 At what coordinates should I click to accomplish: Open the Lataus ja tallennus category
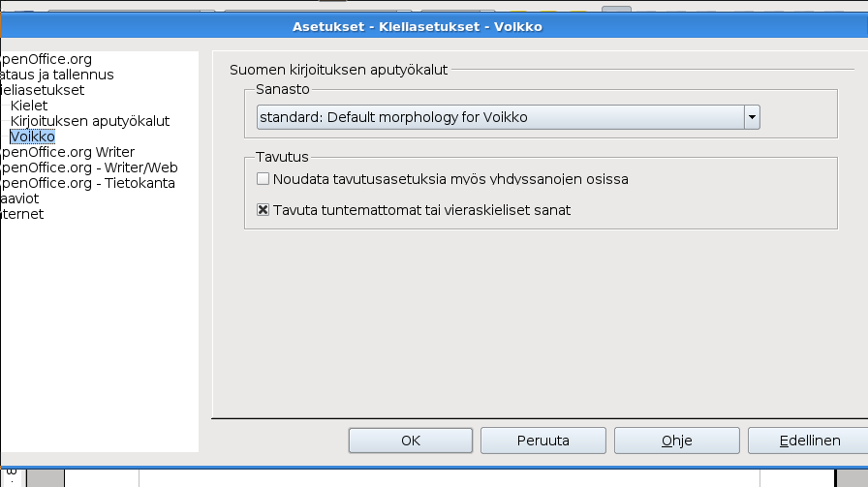point(57,75)
